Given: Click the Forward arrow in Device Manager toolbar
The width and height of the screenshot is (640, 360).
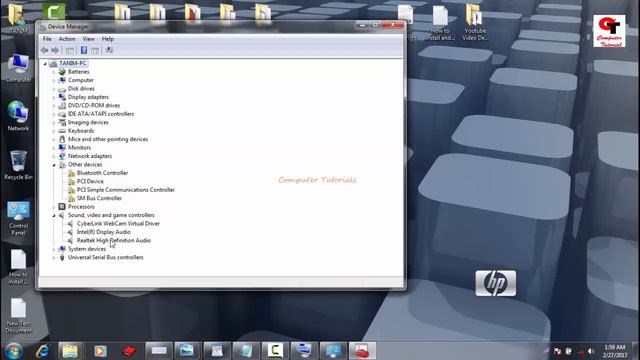Looking at the screenshot, I should (55, 50).
